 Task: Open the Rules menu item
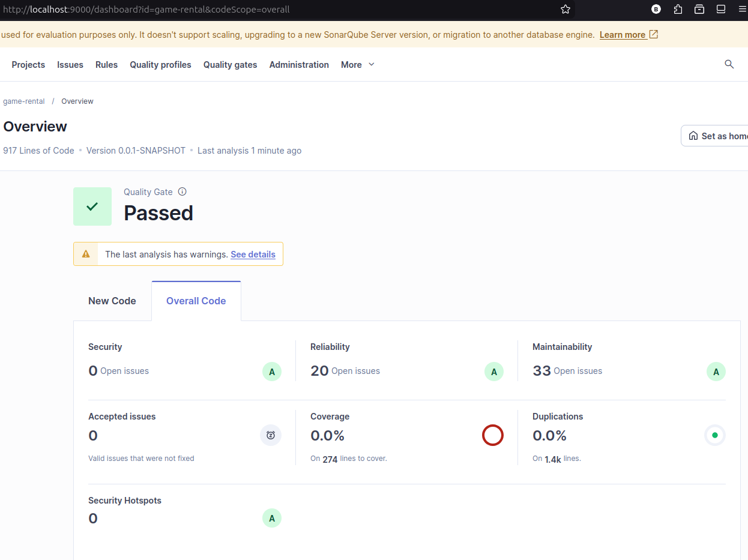pyautogui.click(x=107, y=64)
